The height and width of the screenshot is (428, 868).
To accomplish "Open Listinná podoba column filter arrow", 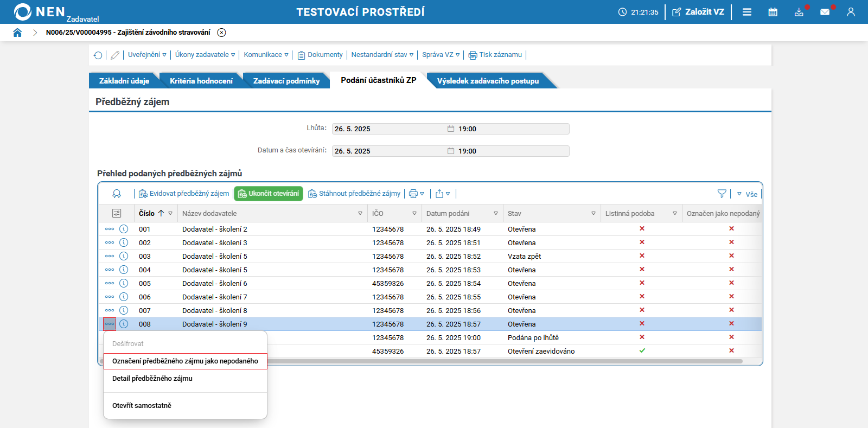I will click(675, 214).
